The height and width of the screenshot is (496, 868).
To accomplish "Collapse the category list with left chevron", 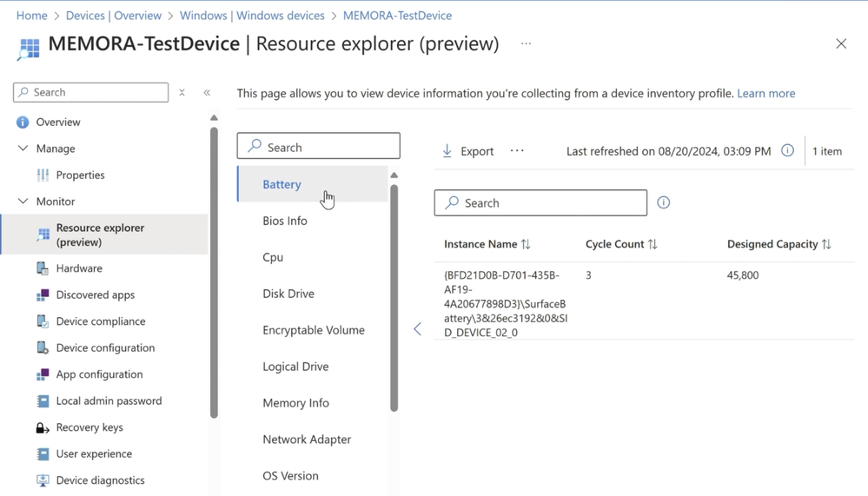I will point(417,329).
